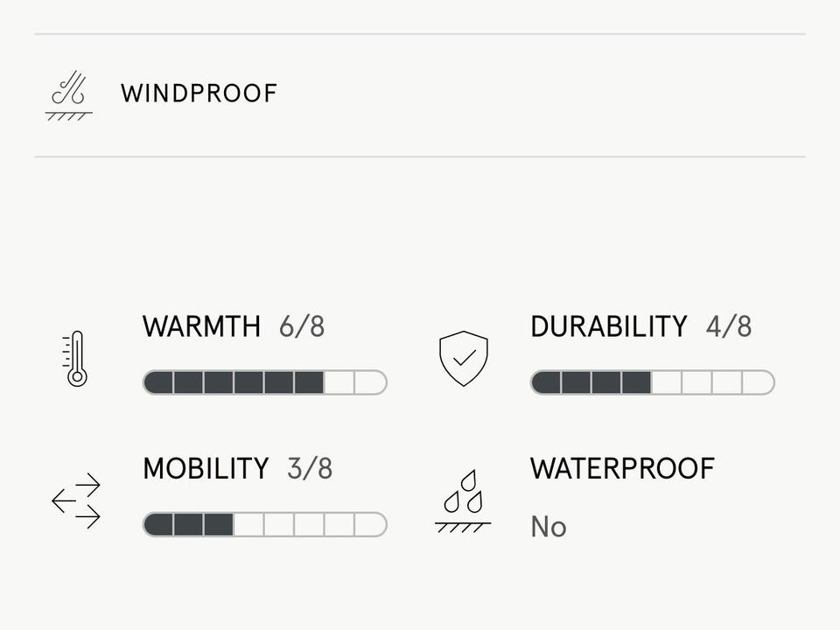Click the 4/8 durability rating value

point(729,326)
